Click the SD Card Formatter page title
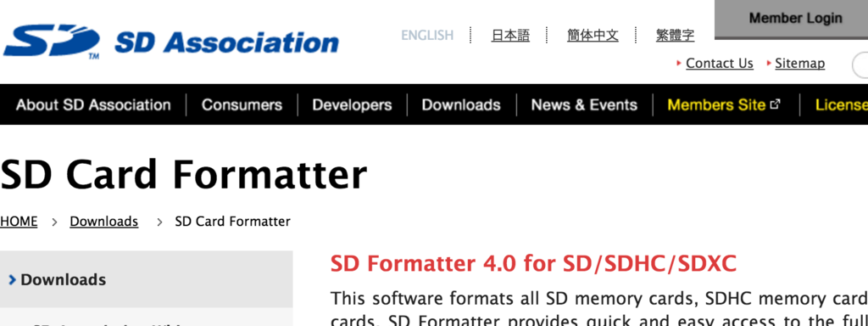The height and width of the screenshot is (326, 868). (183, 174)
